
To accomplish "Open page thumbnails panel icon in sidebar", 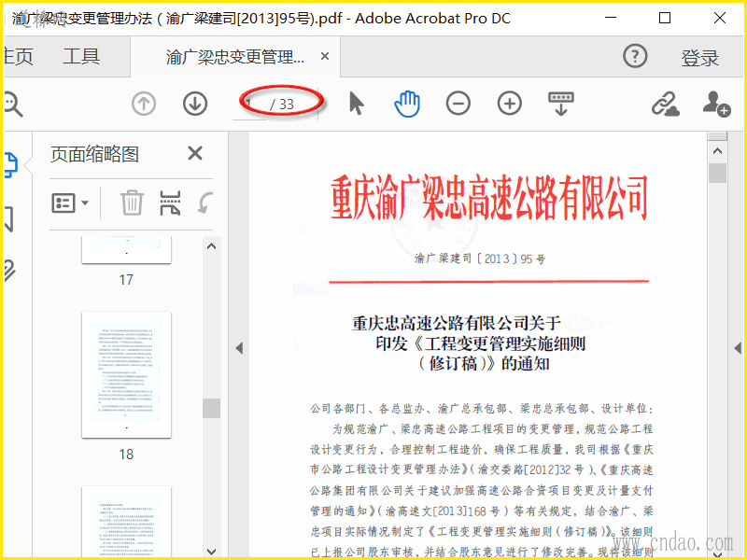I will coord(11,165).
